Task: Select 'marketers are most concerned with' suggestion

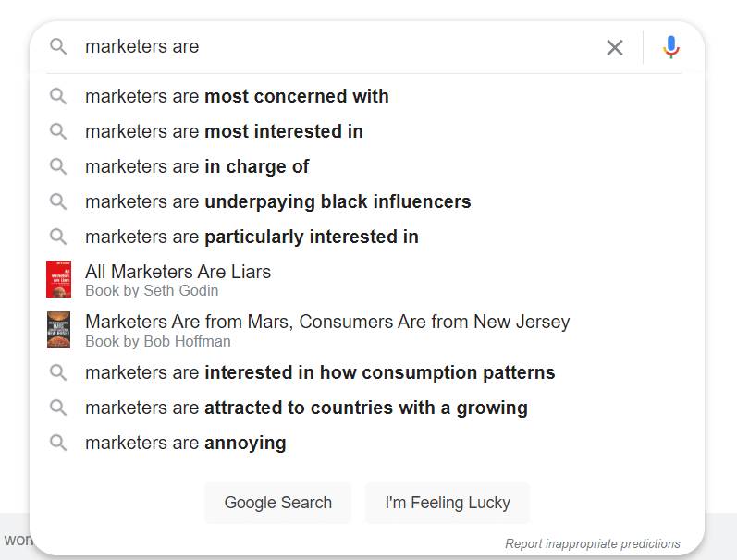Action: click(237, 96)
